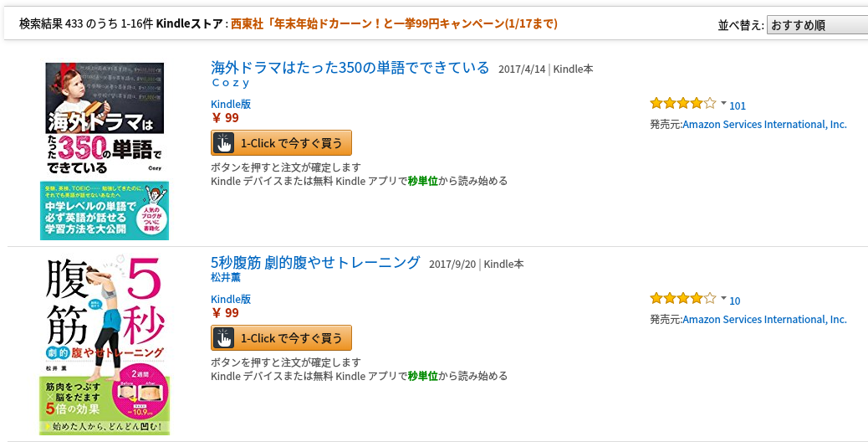Open author 松井薫's page
Image resolution: width=868 pixels, height=442 pixels.
[225, 277]
